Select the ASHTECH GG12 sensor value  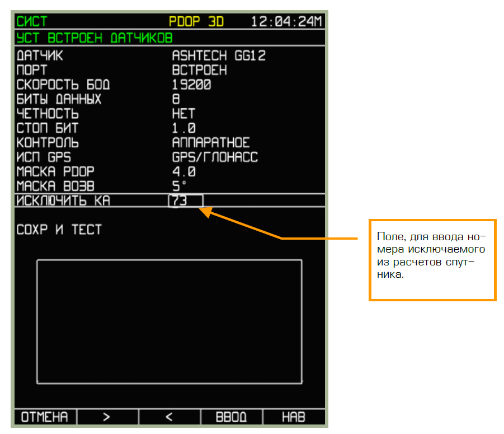tap(219, 56)
